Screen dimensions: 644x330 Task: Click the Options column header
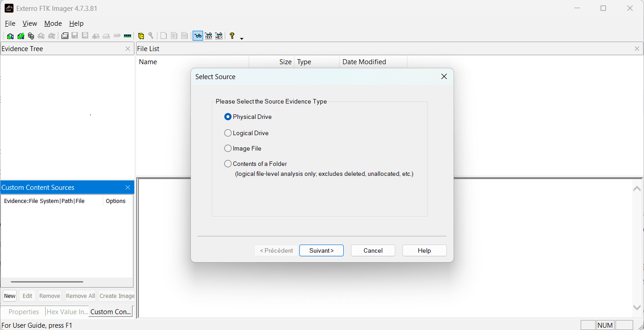[x=118, y=201]
